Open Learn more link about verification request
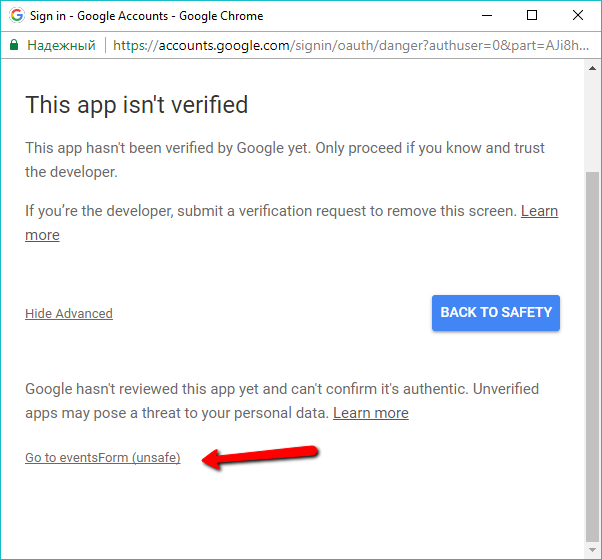 (539, 211)
